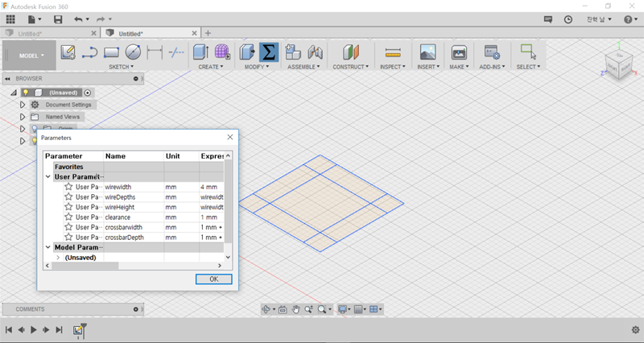Toggle favorite star for clearance parameter
644x343 pixels.
click(x=68, y=217)
